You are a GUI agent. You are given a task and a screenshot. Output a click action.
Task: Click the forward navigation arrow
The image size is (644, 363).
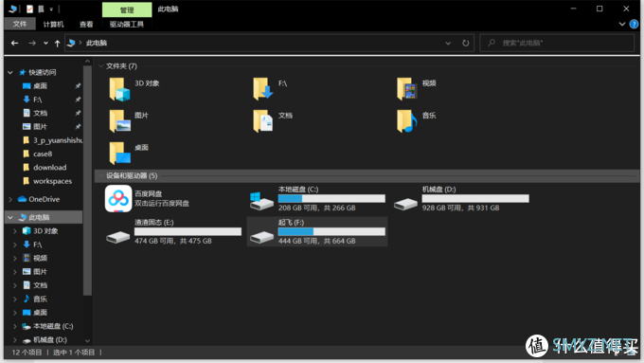(32, 44)
